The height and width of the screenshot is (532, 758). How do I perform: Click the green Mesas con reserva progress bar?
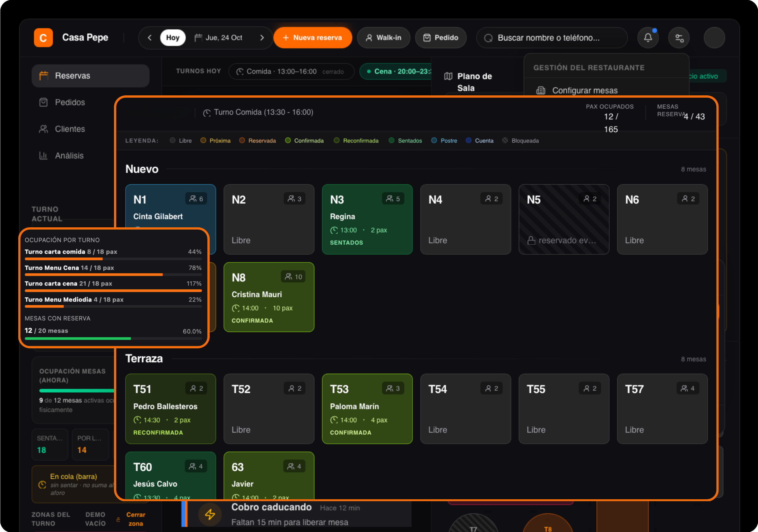tap(113, 338)
